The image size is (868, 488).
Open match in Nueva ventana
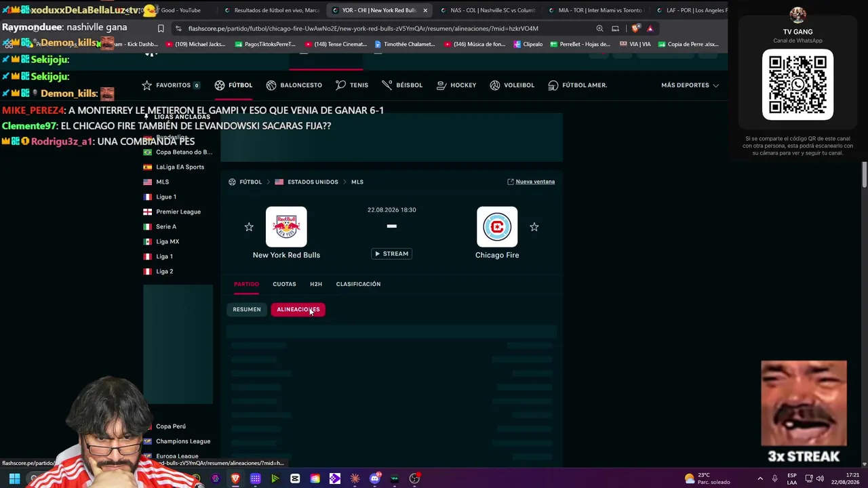[531, 182]
